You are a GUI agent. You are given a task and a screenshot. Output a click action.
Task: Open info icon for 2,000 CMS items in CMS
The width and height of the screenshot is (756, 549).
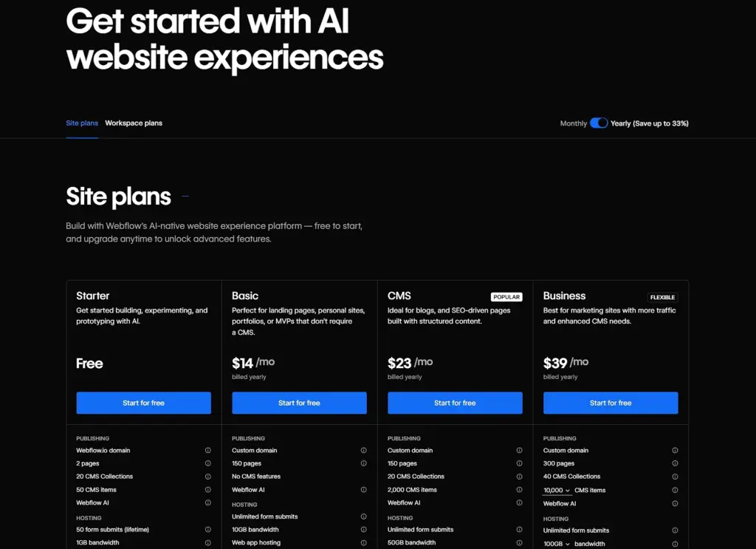(x=519, y=489)
